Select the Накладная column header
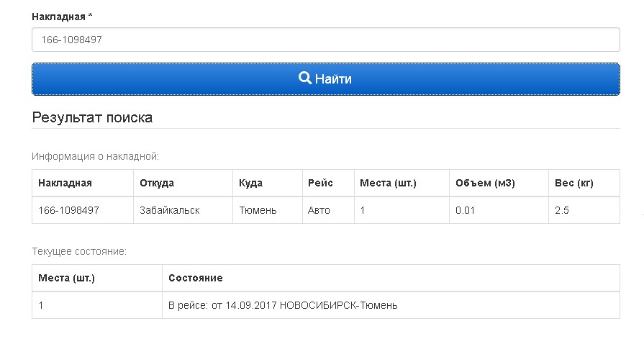The image size is (644, 339). click(x=65, y=183)
